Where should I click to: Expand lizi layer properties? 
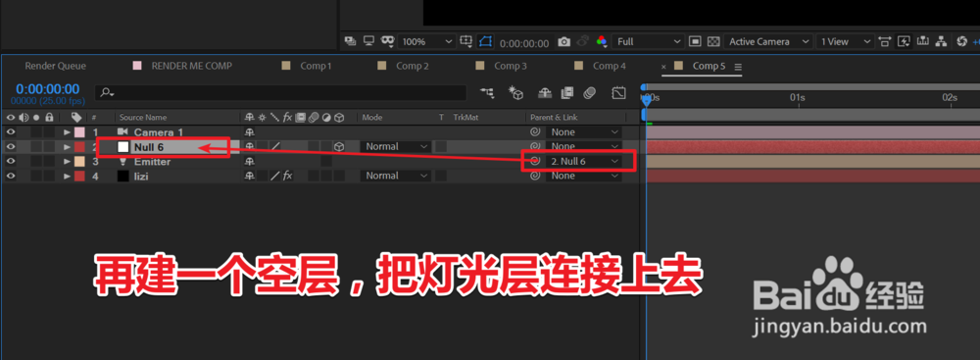point(67,176)
